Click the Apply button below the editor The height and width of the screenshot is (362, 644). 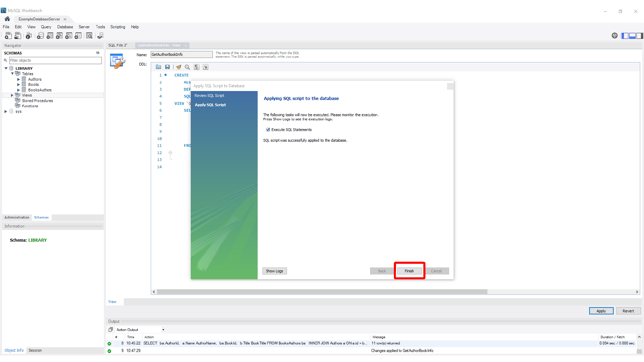click(x=601, y=311)
